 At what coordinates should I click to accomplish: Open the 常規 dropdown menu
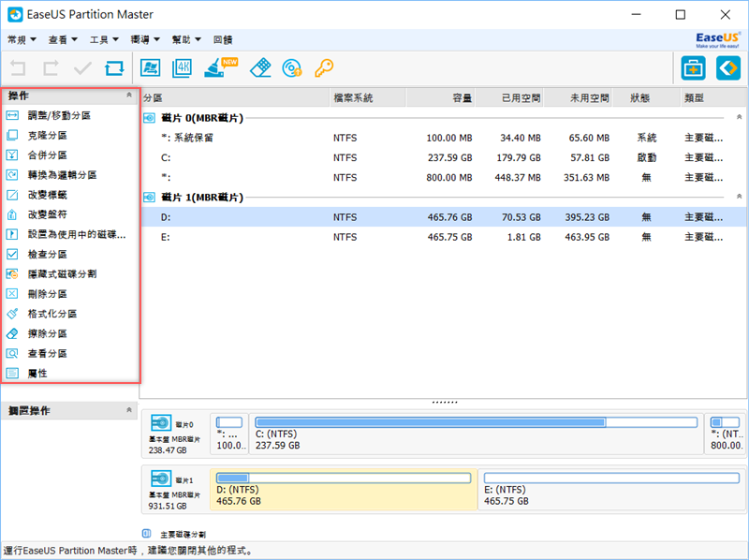tap(21, 40)
